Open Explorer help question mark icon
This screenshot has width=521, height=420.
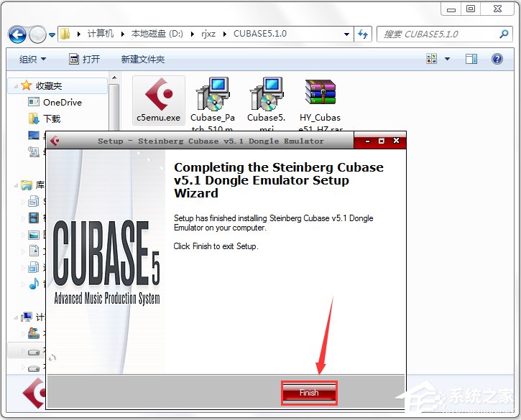pyautogui.click(x=497, y=59)
